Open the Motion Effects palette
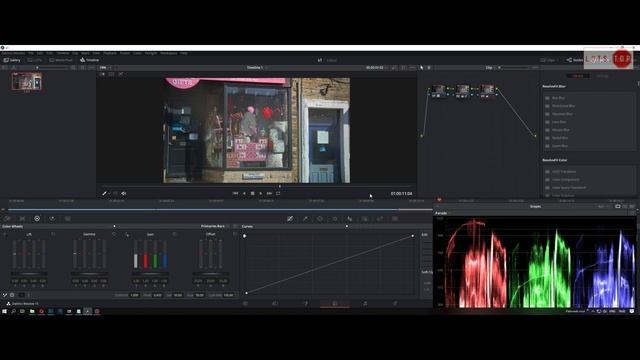The height and width of the screenshot is (360, 640). [x=68, y=219]
